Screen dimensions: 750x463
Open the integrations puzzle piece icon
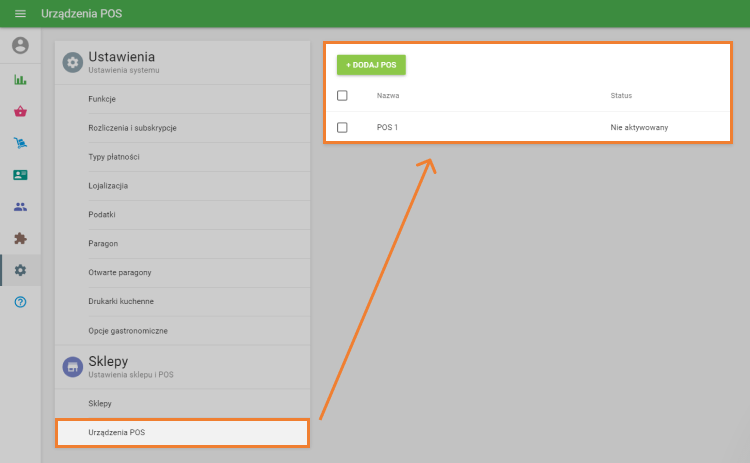coord(20,239)
